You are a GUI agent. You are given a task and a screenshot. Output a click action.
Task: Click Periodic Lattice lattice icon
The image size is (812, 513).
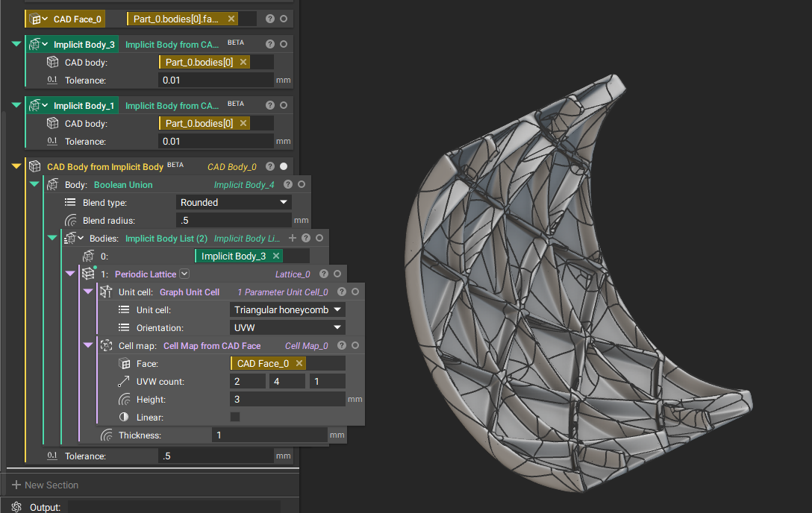pyautogui.click(x=89, y=274)
